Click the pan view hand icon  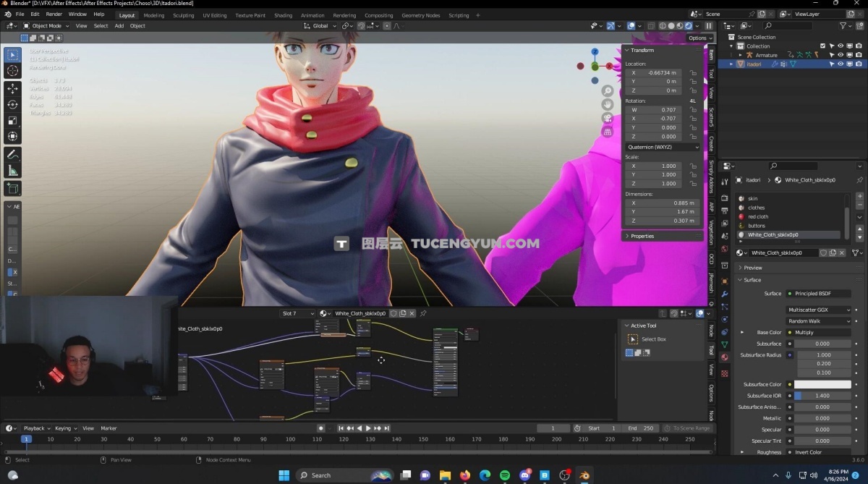coord(608,105)
